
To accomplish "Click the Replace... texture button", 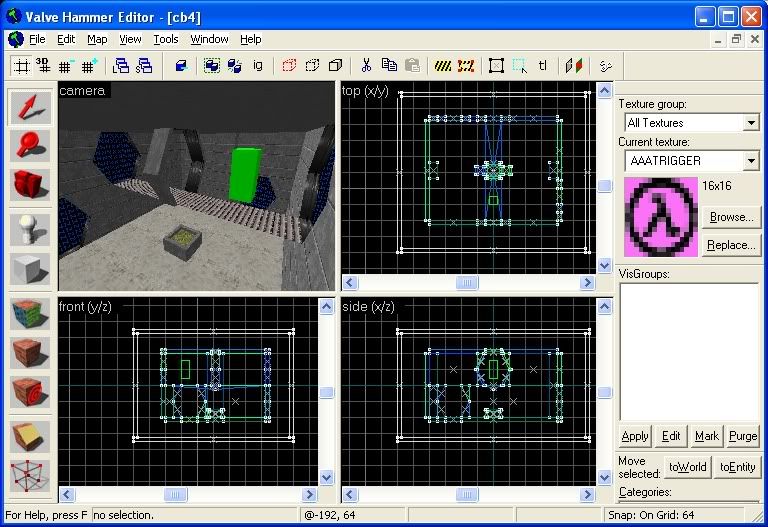I will [x=731, y=244].
